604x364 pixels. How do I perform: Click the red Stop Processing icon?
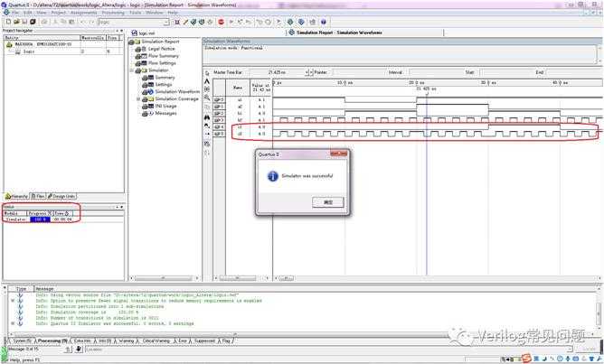coord(222,22)
